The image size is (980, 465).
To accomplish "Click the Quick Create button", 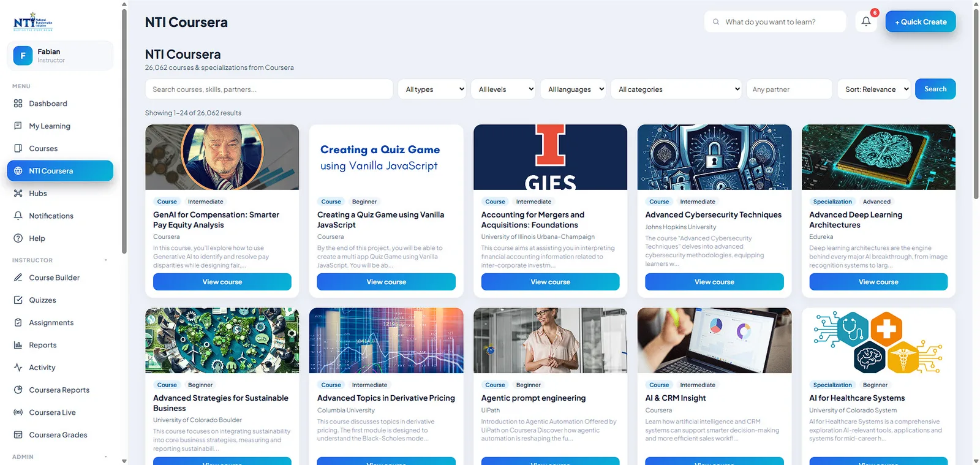I will point(921,21).
